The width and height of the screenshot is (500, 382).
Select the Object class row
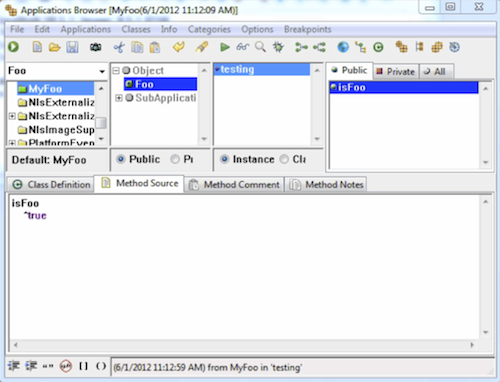pos(143,71)
